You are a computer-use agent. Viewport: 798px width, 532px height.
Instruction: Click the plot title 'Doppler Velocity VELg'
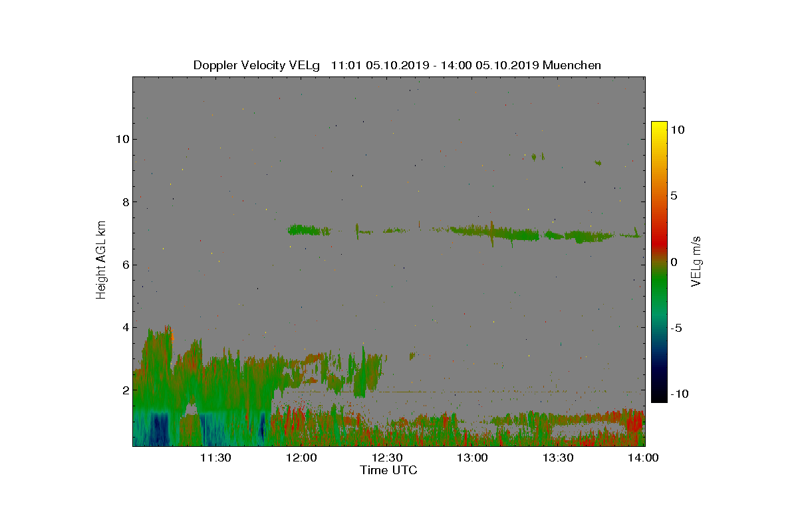tap(256, 65)
